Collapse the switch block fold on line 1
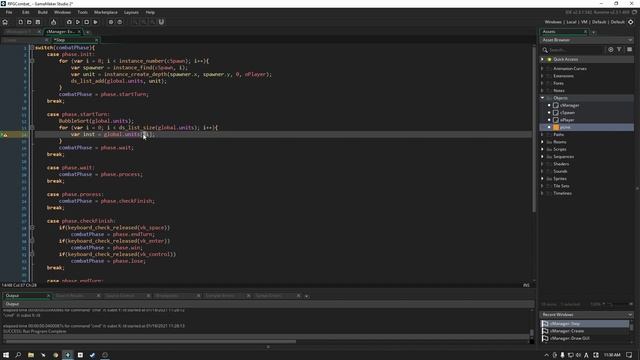This screenshot has height=360, width=640. point(32,48)
